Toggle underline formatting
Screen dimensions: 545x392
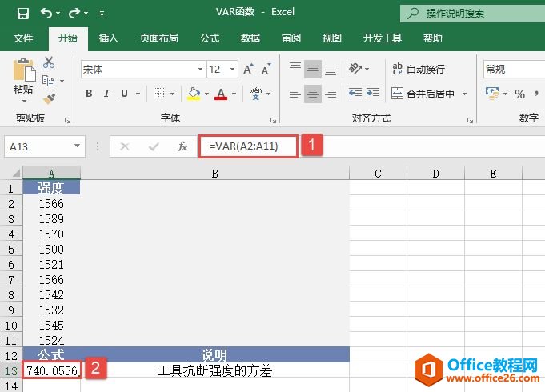124,93
